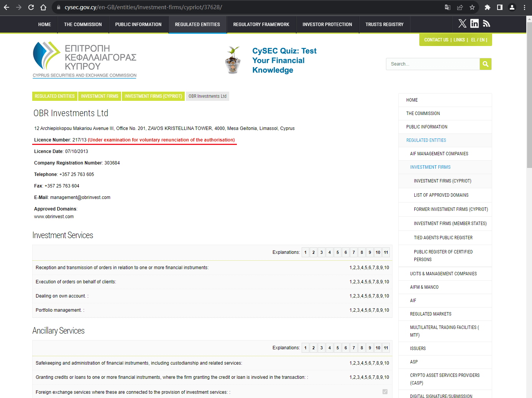Bookmark this page with the star icon

472,7
